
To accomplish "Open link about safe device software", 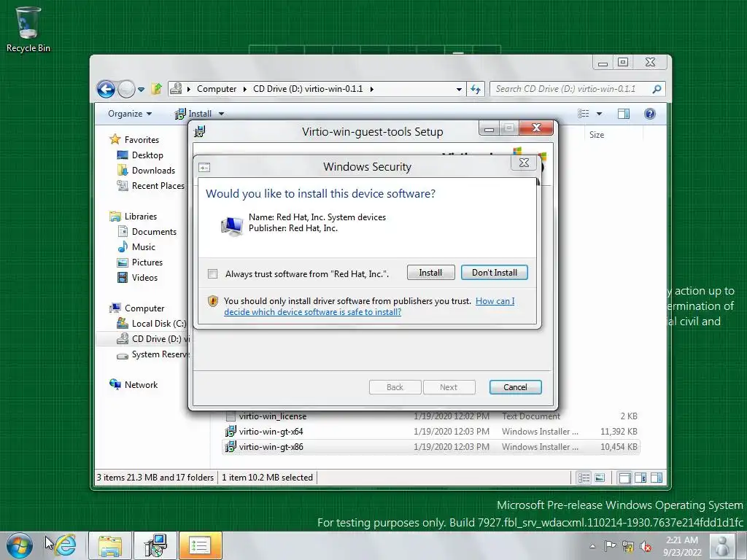I will 369,307.
